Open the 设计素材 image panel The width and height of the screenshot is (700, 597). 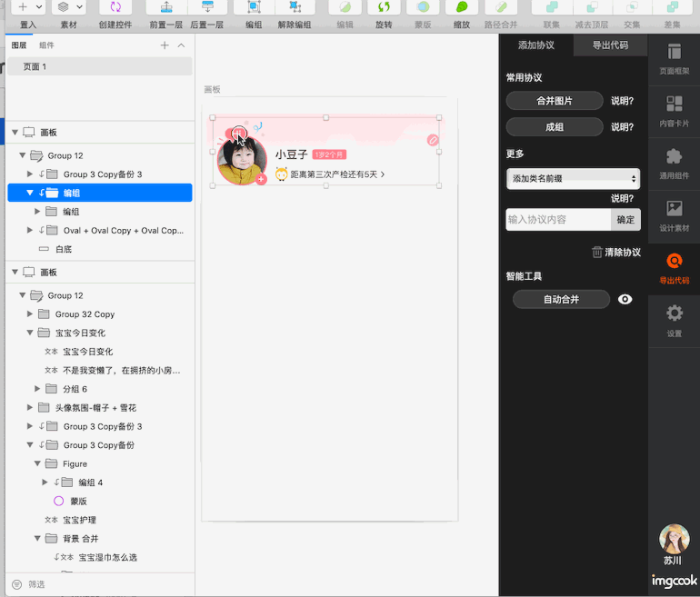pos(675,216)
